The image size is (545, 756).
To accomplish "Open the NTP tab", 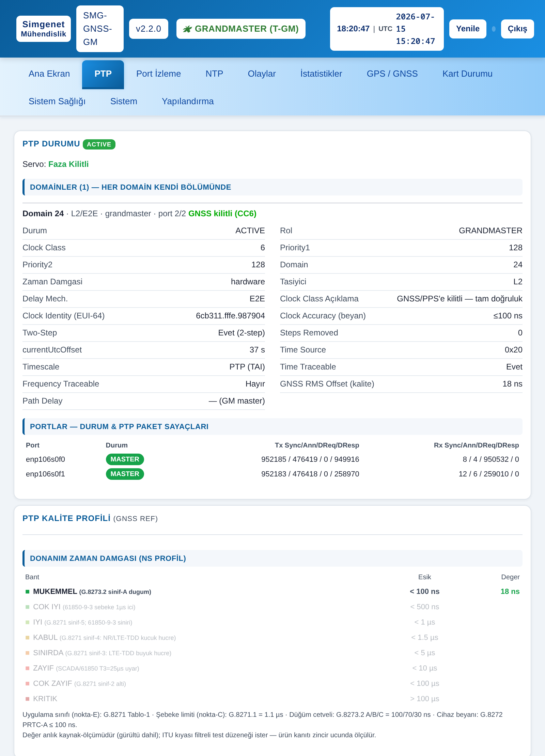I will pos(214,74).
